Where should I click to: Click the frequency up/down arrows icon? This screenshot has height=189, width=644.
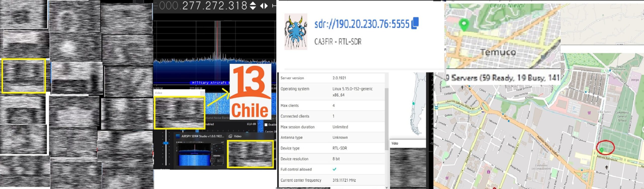(253, 6)
